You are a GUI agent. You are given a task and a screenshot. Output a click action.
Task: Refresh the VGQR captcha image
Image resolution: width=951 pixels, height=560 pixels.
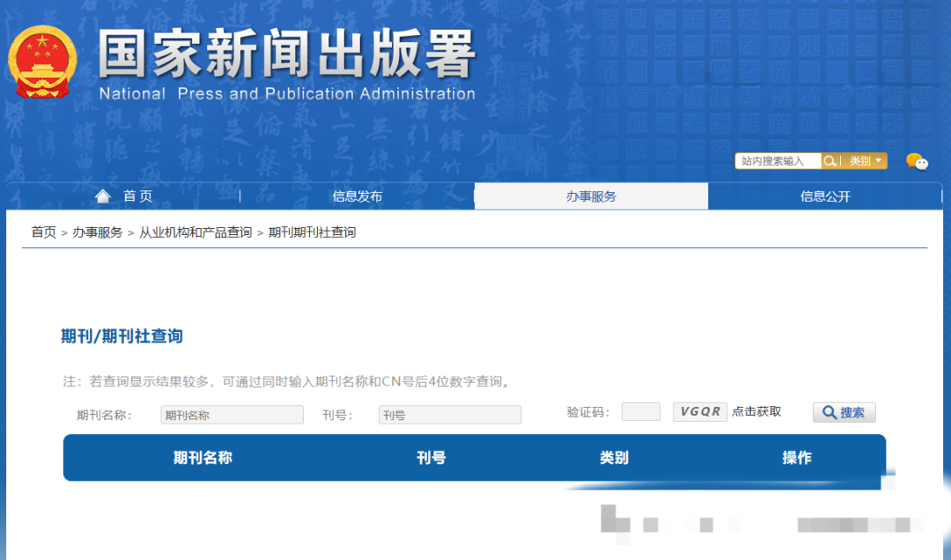(700, 412)
